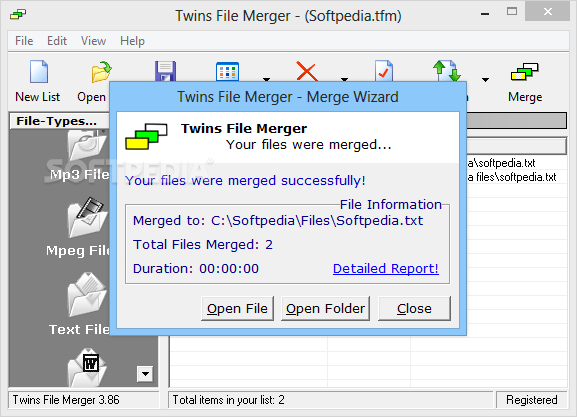Open the Edit menu

coord(57,41)
